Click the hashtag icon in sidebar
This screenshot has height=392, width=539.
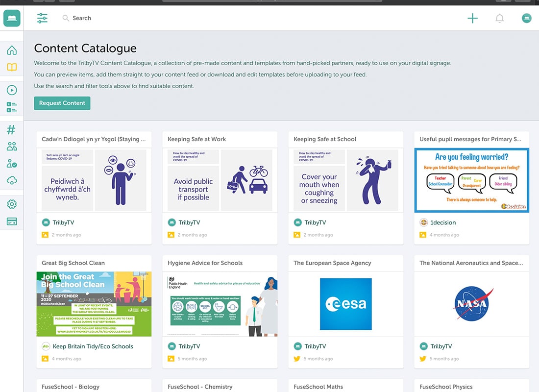[x=11, y=130]
